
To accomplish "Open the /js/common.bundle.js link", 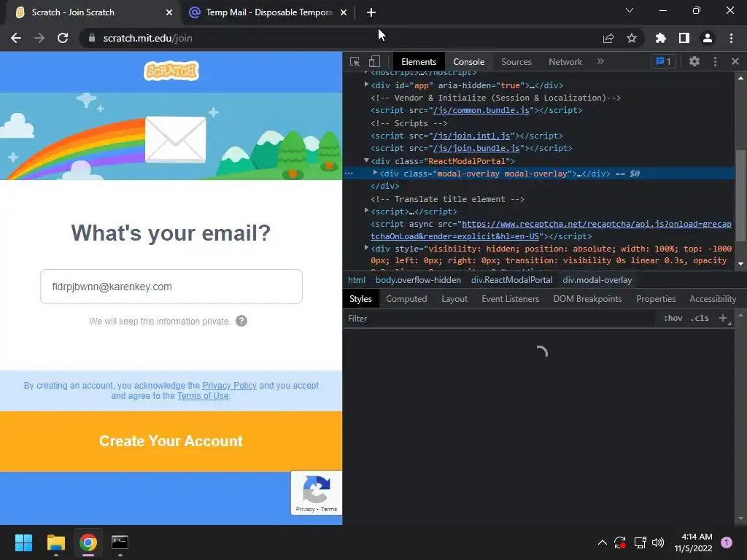I will 481,110.
